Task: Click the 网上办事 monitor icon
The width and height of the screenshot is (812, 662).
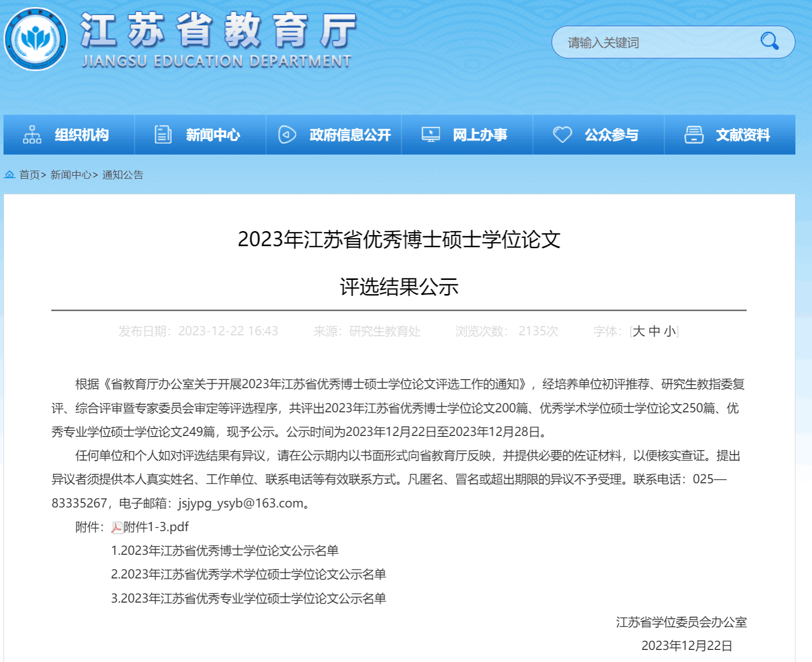Action: point(431,135)
